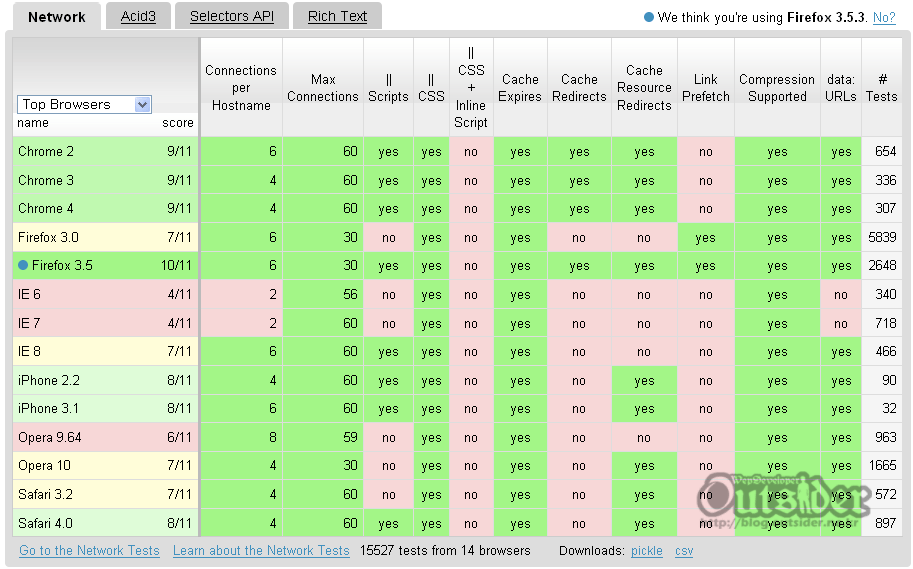This screenshot has width=913, height=569.
Task: Select the Chrome 2 row name
Action: pos(46,151)
